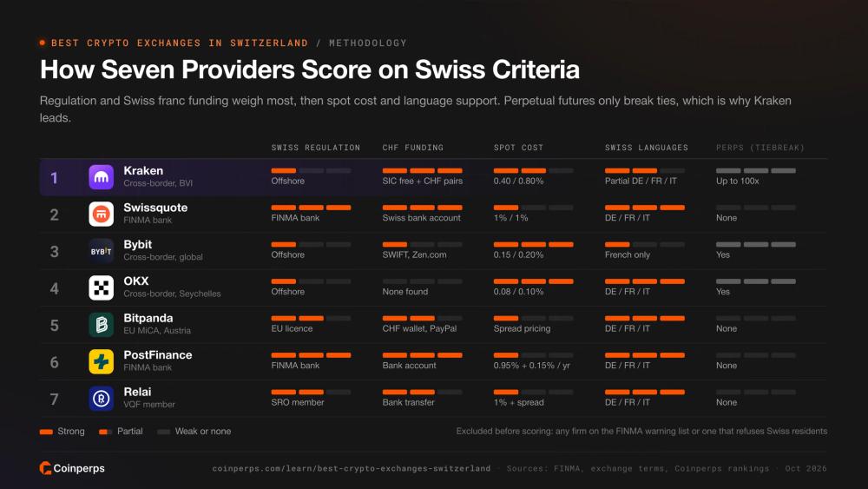
Task: Click the 'Cross-border, BVI' subtitle under Kraken
Action: 158,183
